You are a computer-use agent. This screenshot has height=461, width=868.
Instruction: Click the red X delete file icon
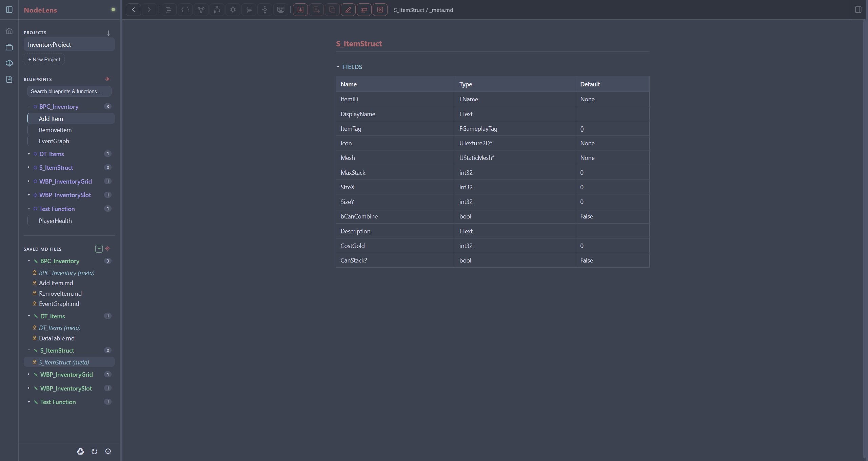380,10
